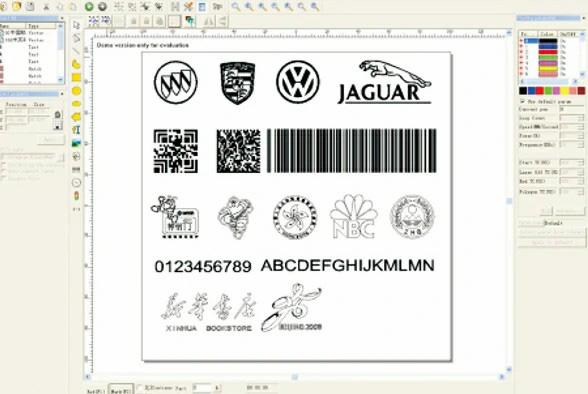588x394 pixels.
Task: Redo using the gray round arrow
Action: click(102, 6)
